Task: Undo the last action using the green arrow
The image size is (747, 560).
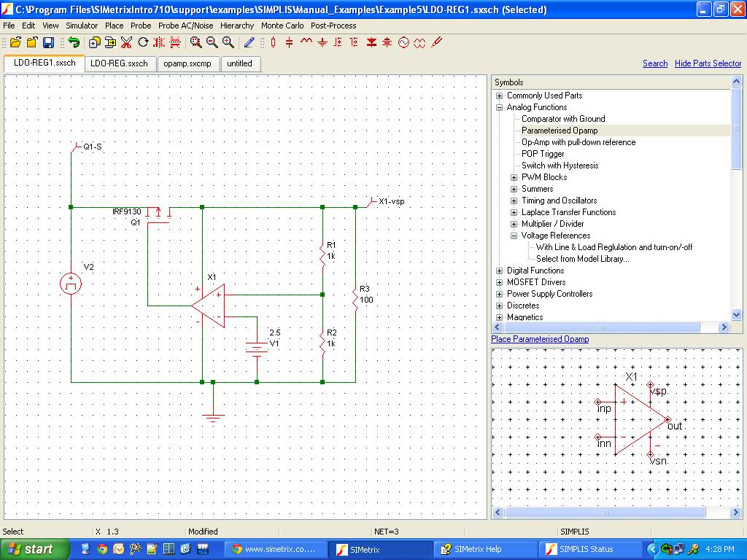Action: point(73,43)
